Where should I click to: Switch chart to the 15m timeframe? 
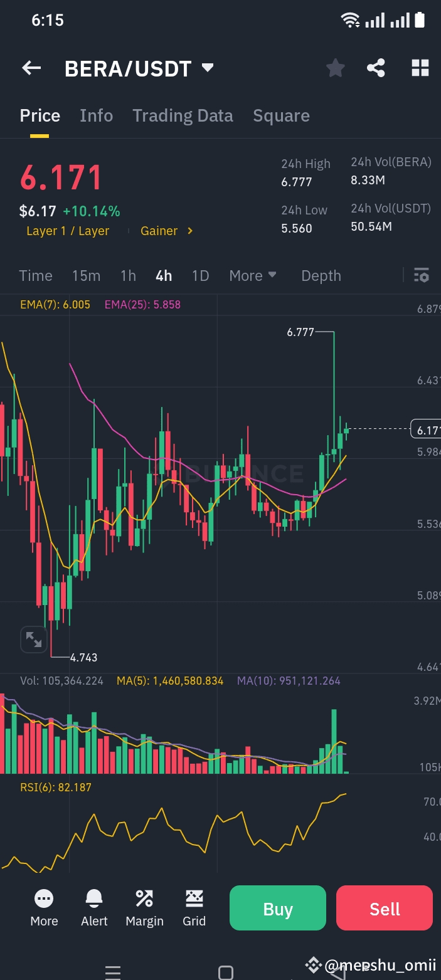point(86,275)
